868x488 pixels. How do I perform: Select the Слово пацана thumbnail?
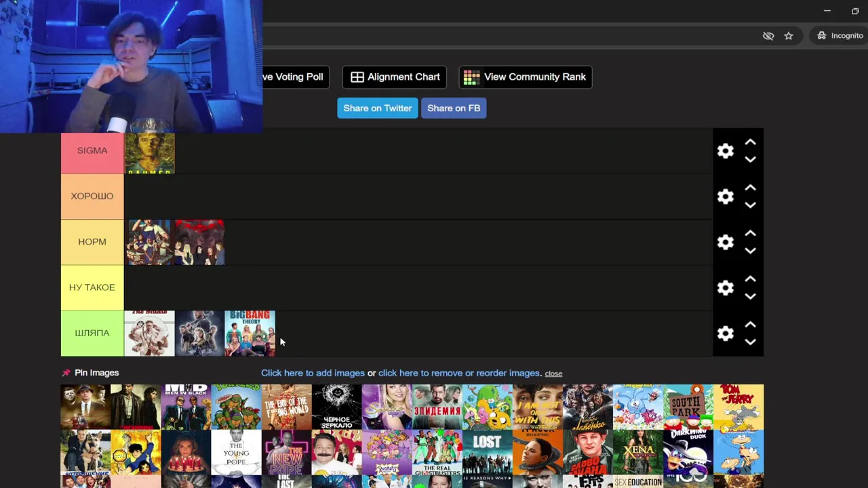click(x=587, y=452)
